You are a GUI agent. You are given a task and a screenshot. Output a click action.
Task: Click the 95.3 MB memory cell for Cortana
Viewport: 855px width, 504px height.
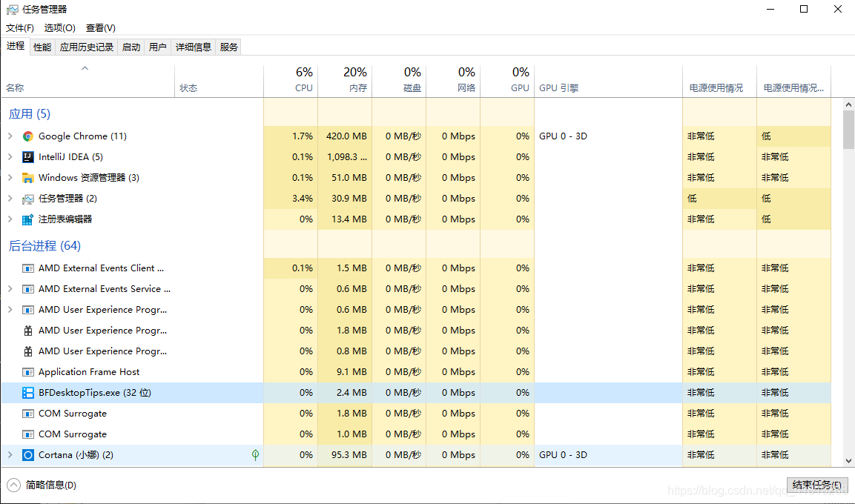(345, 455)
